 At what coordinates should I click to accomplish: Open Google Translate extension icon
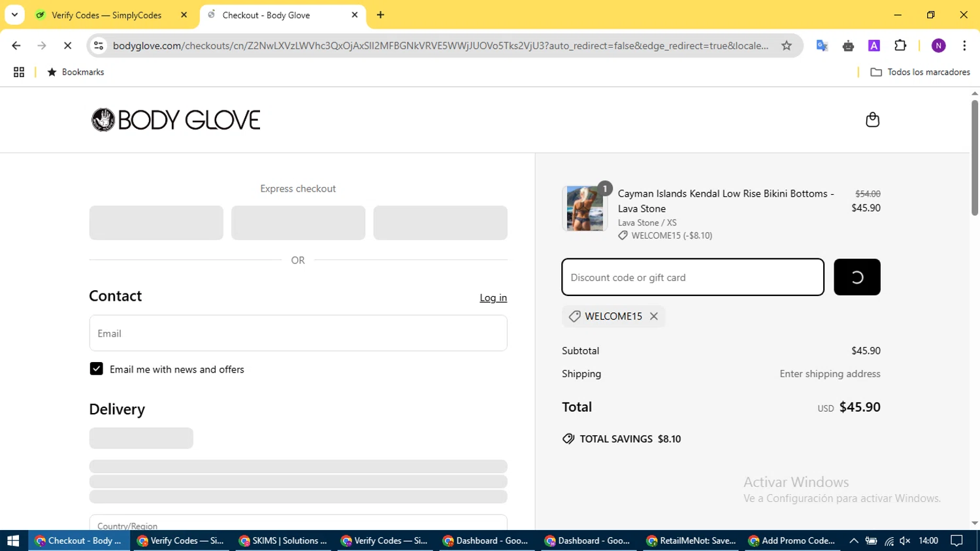tap(822, 46)
